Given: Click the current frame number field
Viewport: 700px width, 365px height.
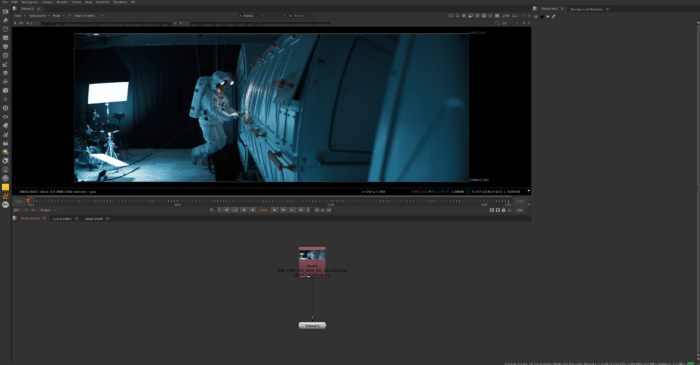Looking at the screenshot, I should (263, 210).
